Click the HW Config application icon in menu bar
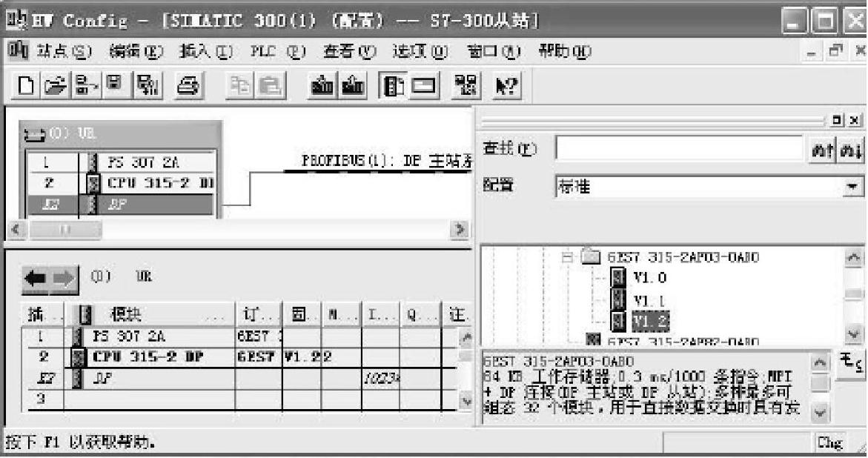868x458 pixels. (x=17, y=51)
